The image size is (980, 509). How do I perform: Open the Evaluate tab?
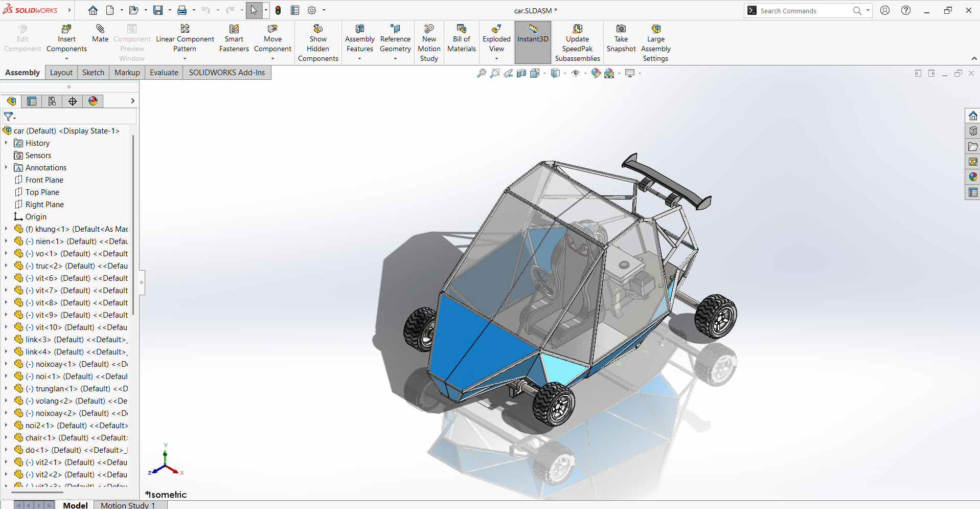pos(164,73)
